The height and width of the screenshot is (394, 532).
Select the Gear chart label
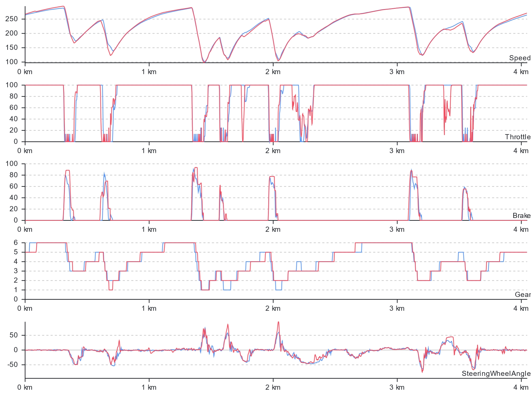522,295
